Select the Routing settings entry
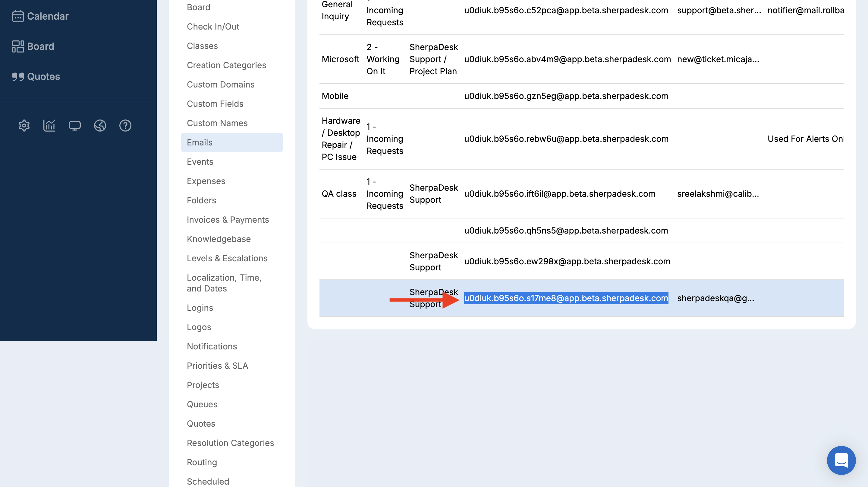This screenshot has height=487, width=868. 202,462
